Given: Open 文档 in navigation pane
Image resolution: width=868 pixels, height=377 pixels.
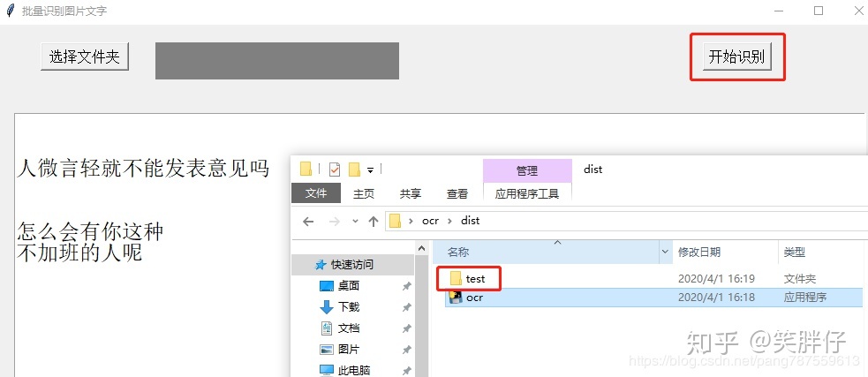Looking at the screenshot, I should [x=349, y=328].
